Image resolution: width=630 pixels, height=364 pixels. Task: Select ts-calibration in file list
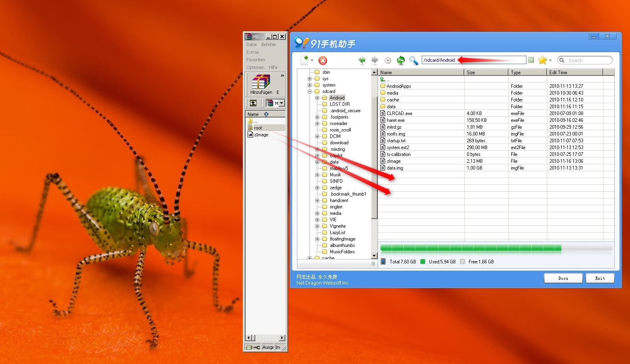click(398, 154)
